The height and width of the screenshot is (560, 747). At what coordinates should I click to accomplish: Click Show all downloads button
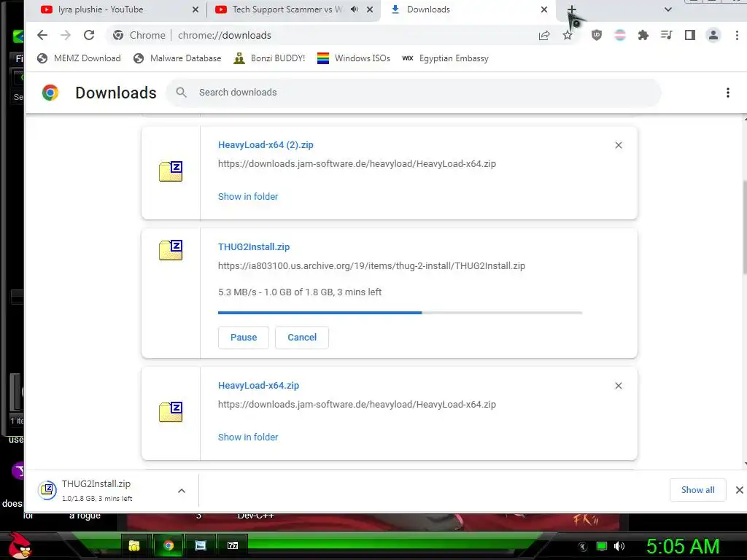click(697, 490)
